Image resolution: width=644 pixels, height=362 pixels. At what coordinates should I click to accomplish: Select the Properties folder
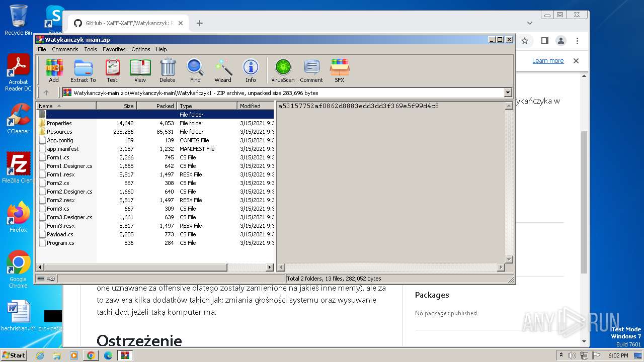pos(155,123)
